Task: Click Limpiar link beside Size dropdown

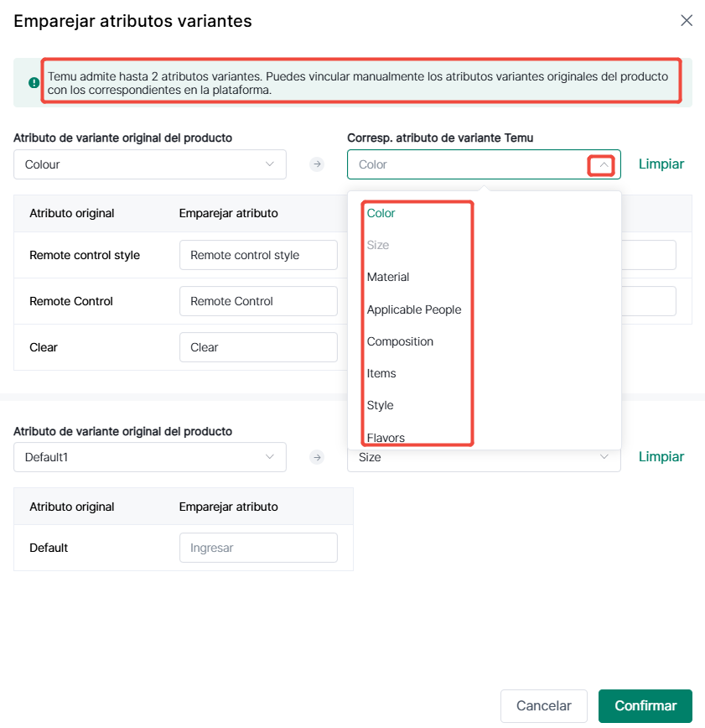Action: (661, 457)
